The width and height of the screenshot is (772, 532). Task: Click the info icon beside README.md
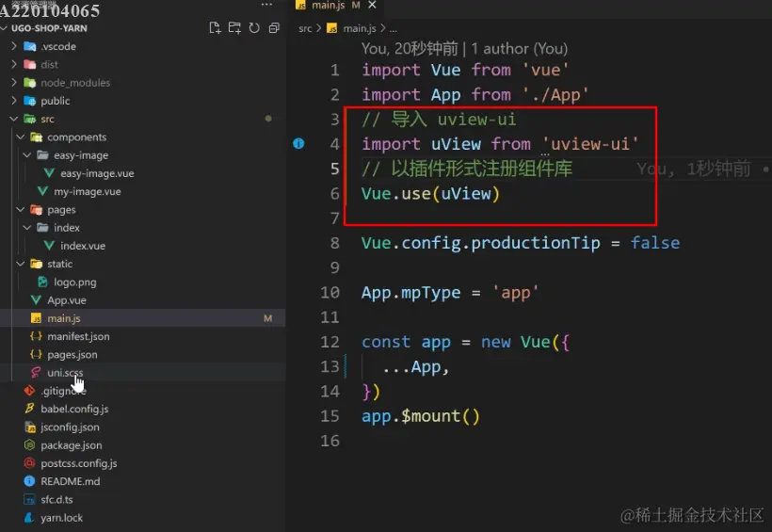[29, 481]
